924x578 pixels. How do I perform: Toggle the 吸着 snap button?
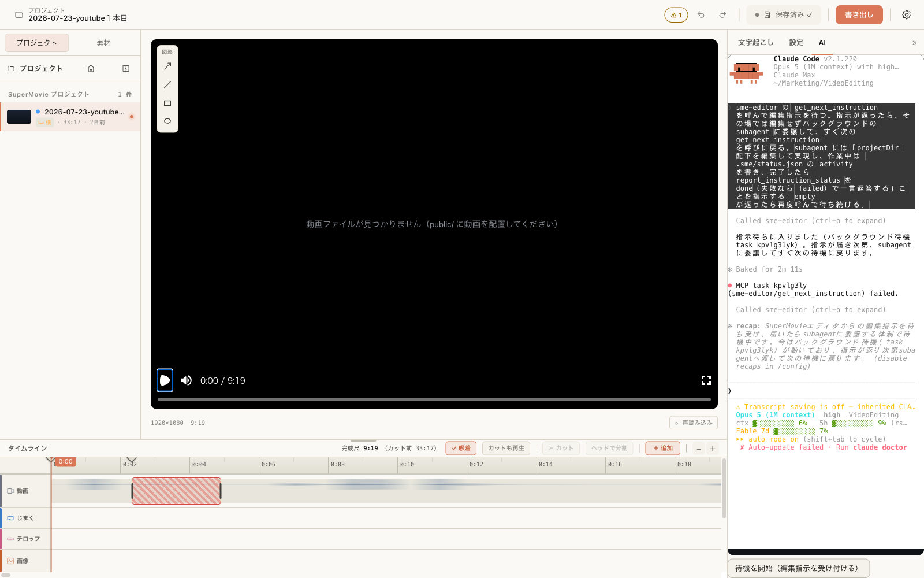461,448
